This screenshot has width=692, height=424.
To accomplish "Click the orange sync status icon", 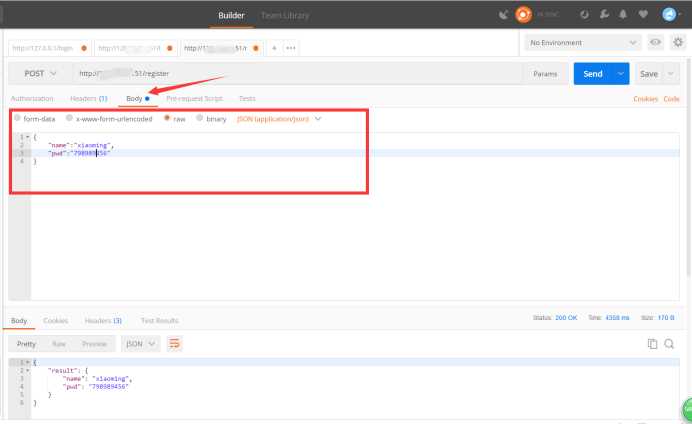I will (523, 15).
